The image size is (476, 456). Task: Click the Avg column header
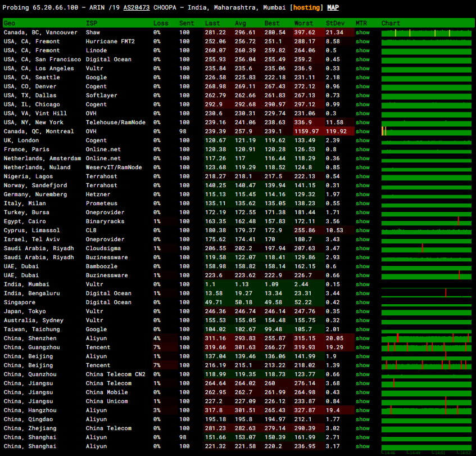pyautogui.click(x=241, y=24)
